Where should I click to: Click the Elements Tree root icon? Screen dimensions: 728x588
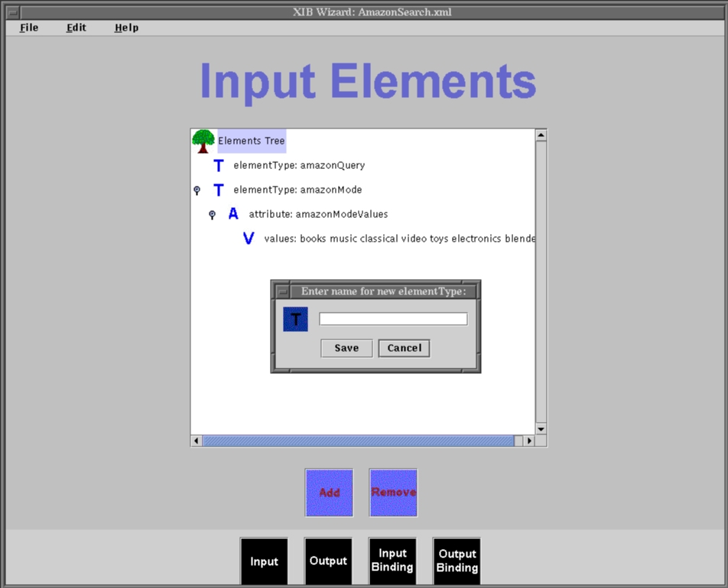[203, 141]
